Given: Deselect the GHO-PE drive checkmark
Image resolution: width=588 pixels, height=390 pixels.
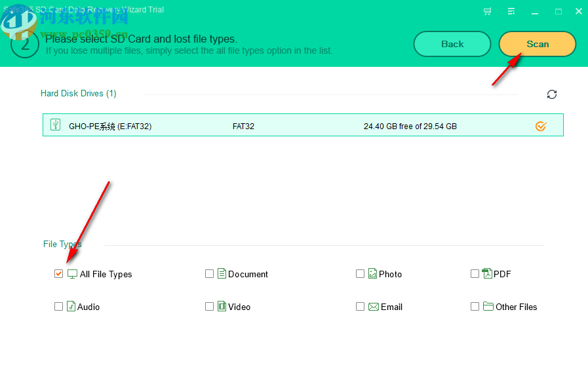Looking at the screenshot, I should pyautogui.click(x=540, y=125).
